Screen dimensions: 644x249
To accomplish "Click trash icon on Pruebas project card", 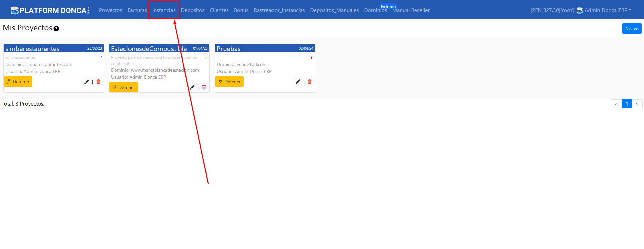I will (x=310, y=82).
